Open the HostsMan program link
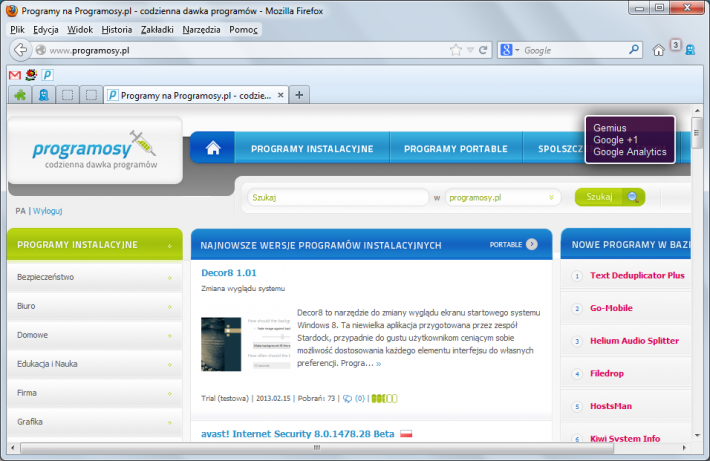The width and height of the screenshot is (710, 461). tap(610, 406)
